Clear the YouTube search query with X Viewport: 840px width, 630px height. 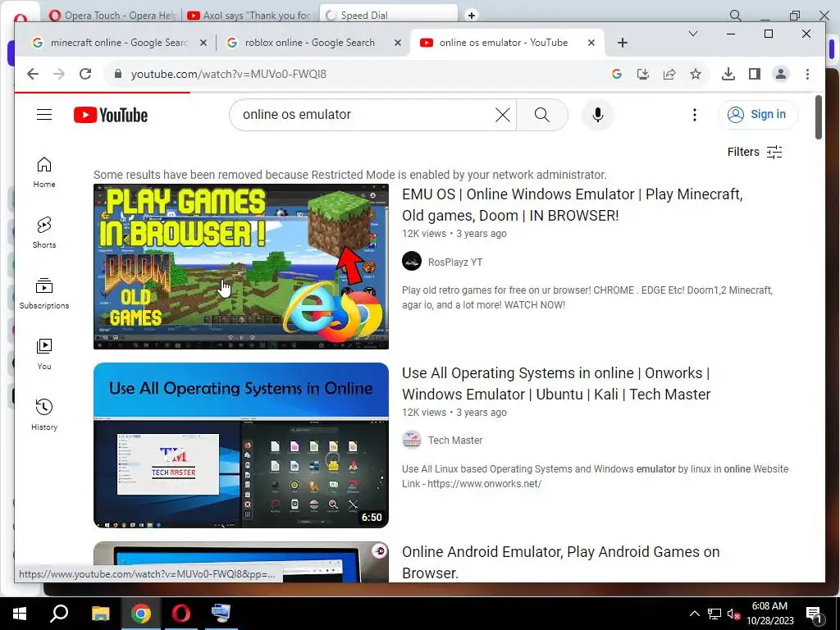point(503,115)
